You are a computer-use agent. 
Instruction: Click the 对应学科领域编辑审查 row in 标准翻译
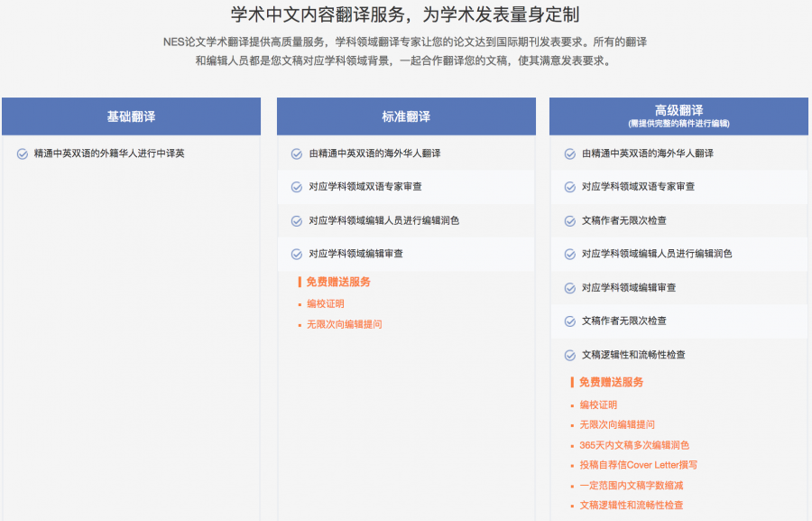[355, 255]
